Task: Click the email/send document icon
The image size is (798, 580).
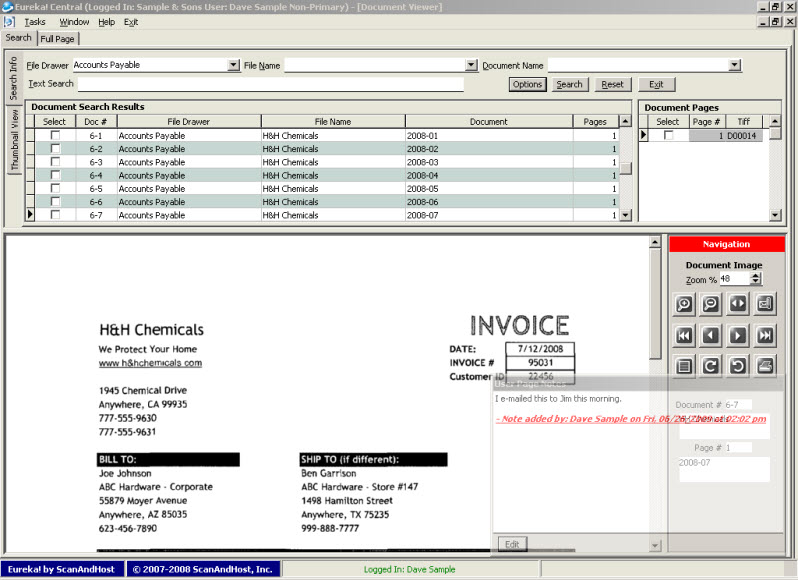Action: point(765,304)
